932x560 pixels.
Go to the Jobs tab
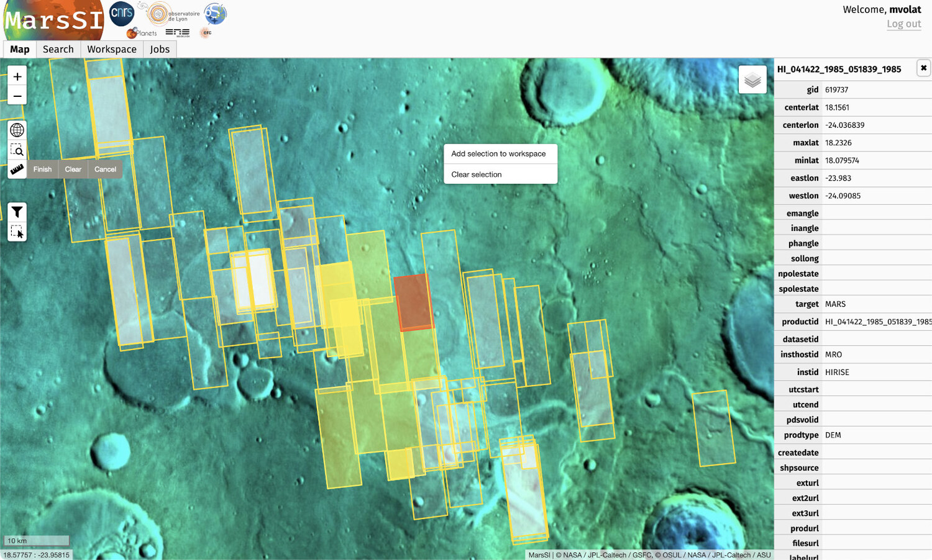click(x=160, y=49)
